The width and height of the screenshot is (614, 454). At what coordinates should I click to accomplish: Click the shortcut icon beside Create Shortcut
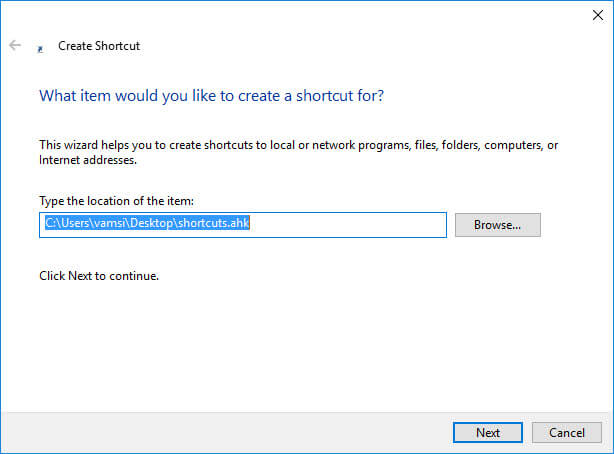click(40, 49)
